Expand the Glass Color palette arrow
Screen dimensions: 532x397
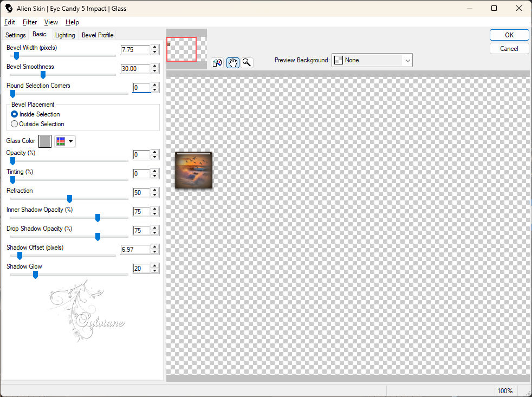click(70, 141)
